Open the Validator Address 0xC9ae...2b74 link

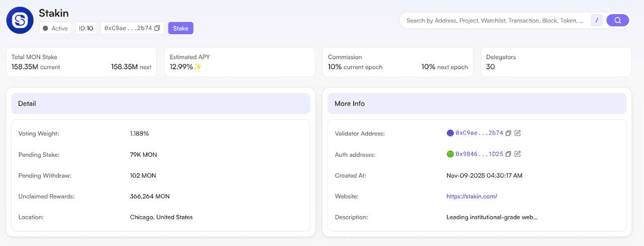click(x=479, y=133)
